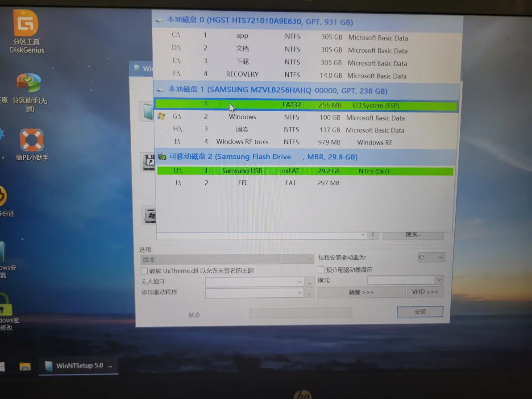Screen dimensions: 532x399
Task: Launch the 分区助手(无损) desktop icon
Action: [x=29, y=92]
